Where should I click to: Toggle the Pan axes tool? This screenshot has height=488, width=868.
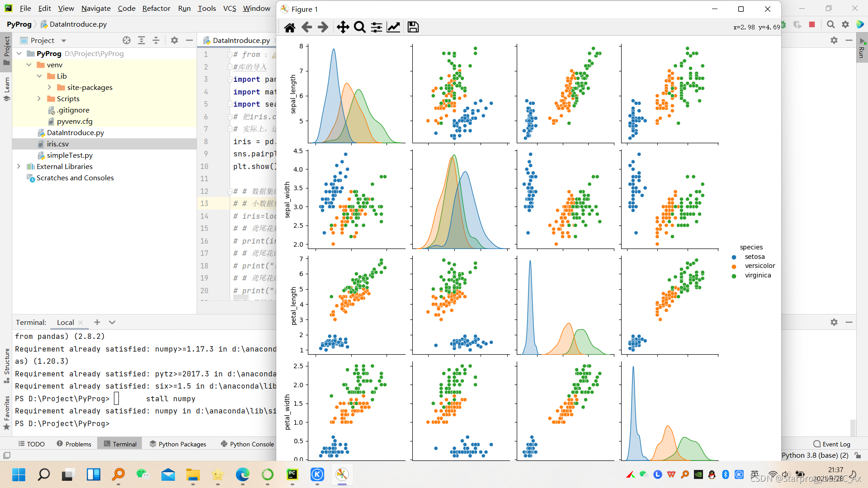[343, 27]
